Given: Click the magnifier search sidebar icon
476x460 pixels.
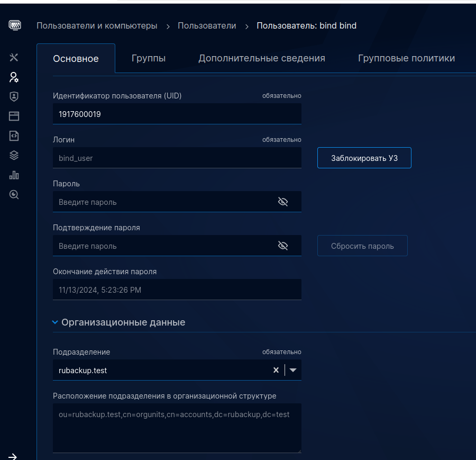Looking at the screenshot, I should (14, 194).
